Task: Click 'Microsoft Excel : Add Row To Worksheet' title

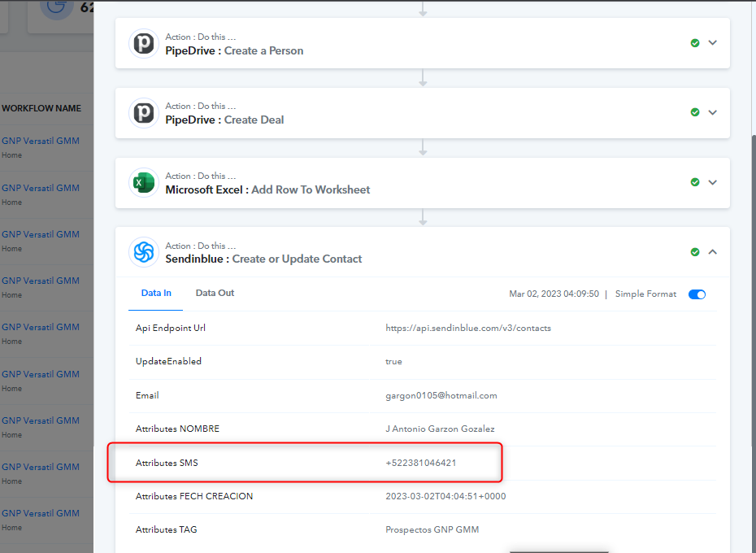Action: click(267, 189)
